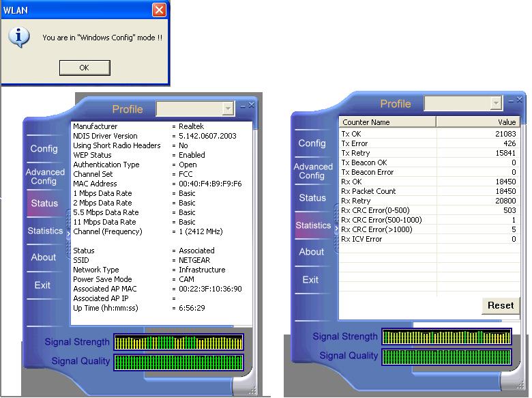
Task: Click Signal Strength bar in right window
Action: [x=447, y=337]
